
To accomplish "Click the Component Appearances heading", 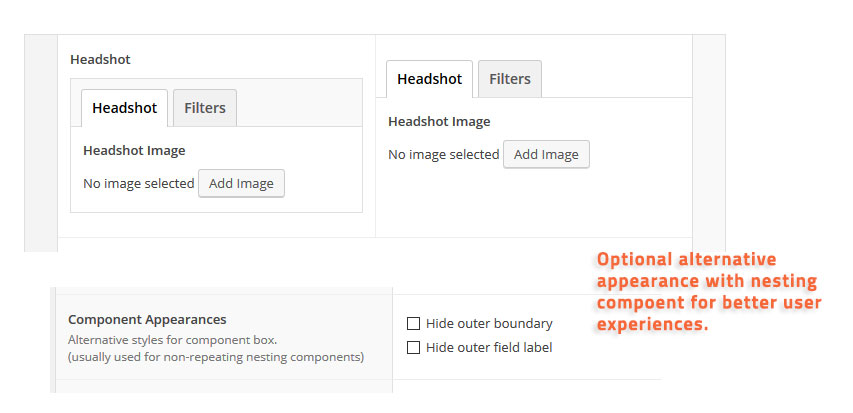I will coord(147,320).
